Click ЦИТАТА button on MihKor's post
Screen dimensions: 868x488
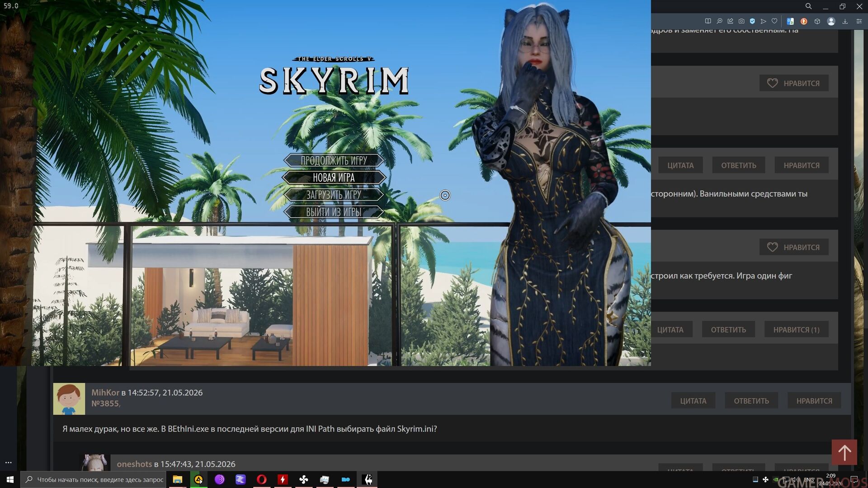tap(693, 401)
